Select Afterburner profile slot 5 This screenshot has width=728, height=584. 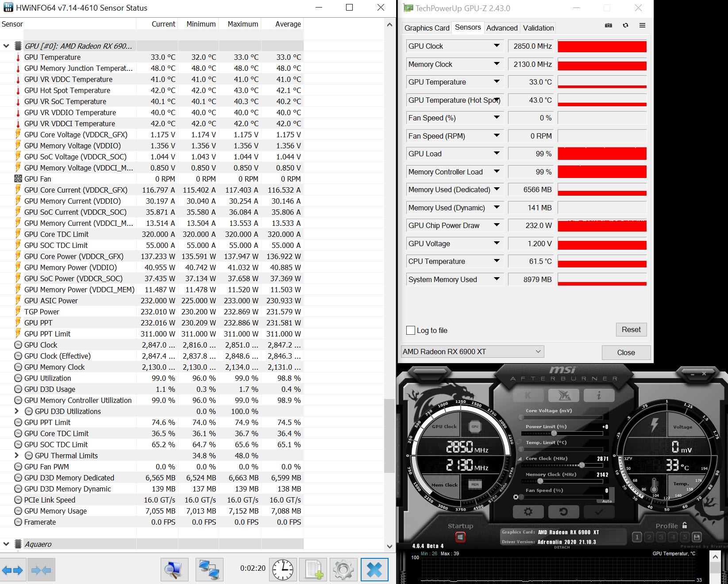(685, 538)
